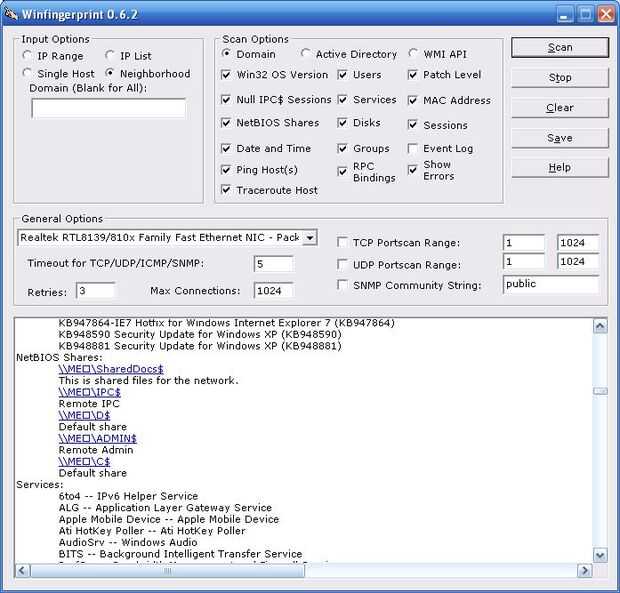Click the SNMP community string field
This screenshot has height=593, width=620.
[x=551, y=284]
